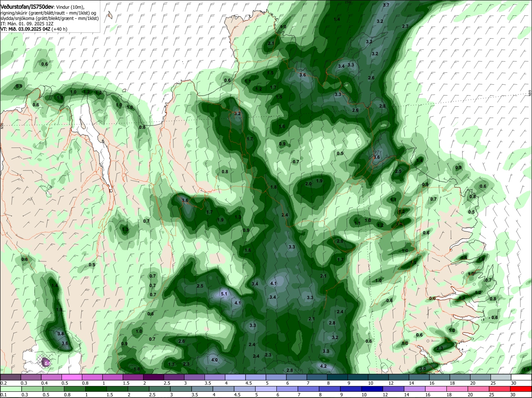Select the 'Vindur (10m)' legend text
The width and height of the screenshot is (532, 398).
click(x=70, y=7)
